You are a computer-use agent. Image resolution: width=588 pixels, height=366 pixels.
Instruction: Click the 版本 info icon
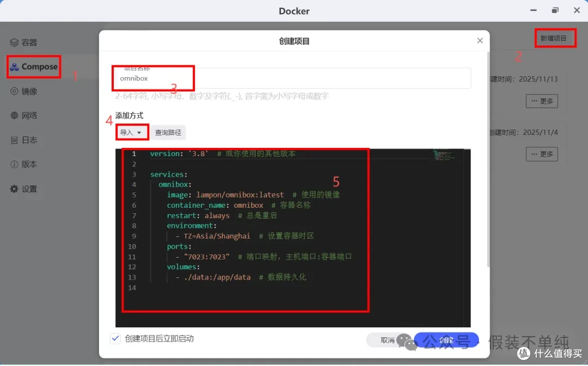(x=14, y=164)
